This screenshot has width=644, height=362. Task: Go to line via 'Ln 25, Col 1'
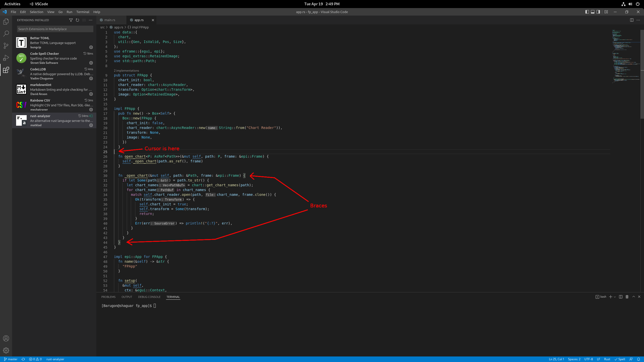click(x=556, y=359)
